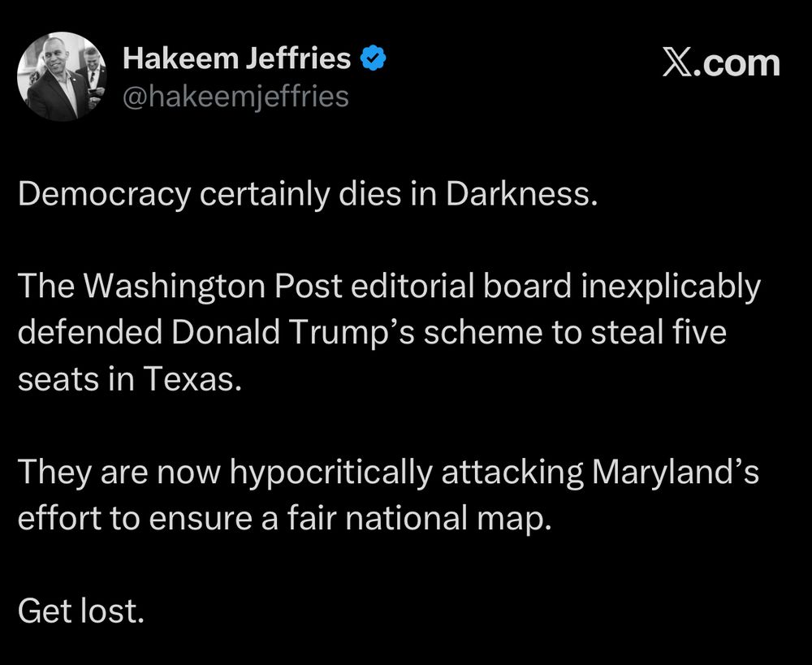Image resolution: width=812 pixels, height=665 pixels.
Task: Open Hakeem Jeffries' profile picture
Action: pyautogui.click(x=62, y=76)
